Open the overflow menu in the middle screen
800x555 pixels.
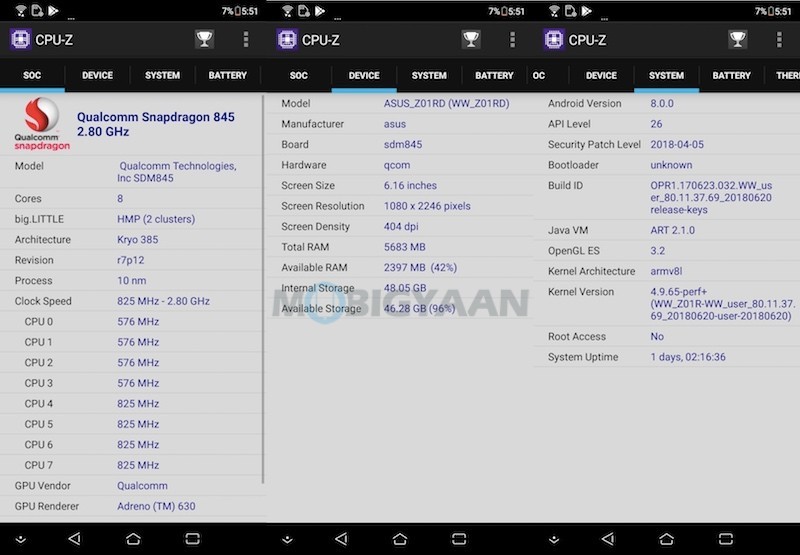(512, 39)
